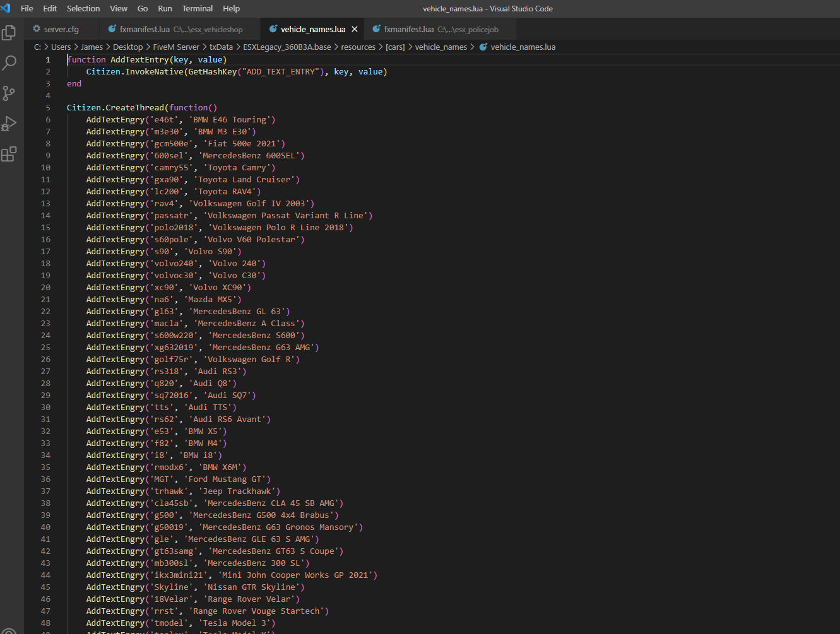Click the 'MercedesBenz 600SEL' string
Screen dimensions: 840x634
(x=249, y=155)
